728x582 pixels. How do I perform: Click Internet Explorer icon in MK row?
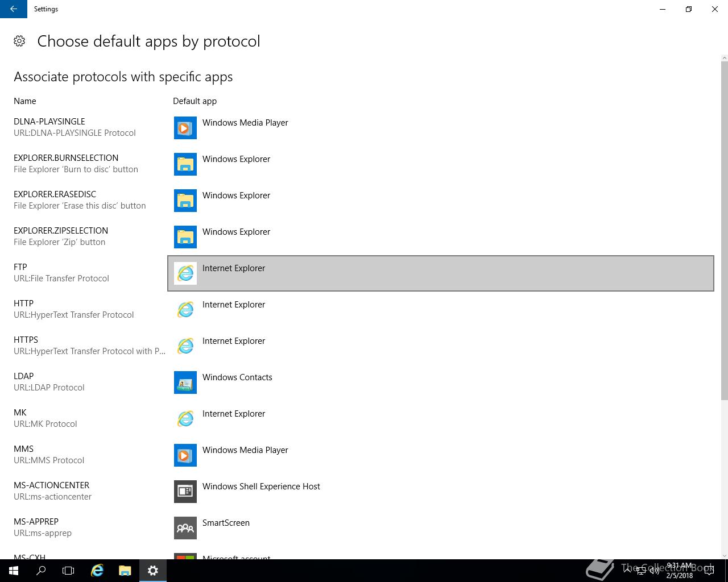tap(185, 419)
